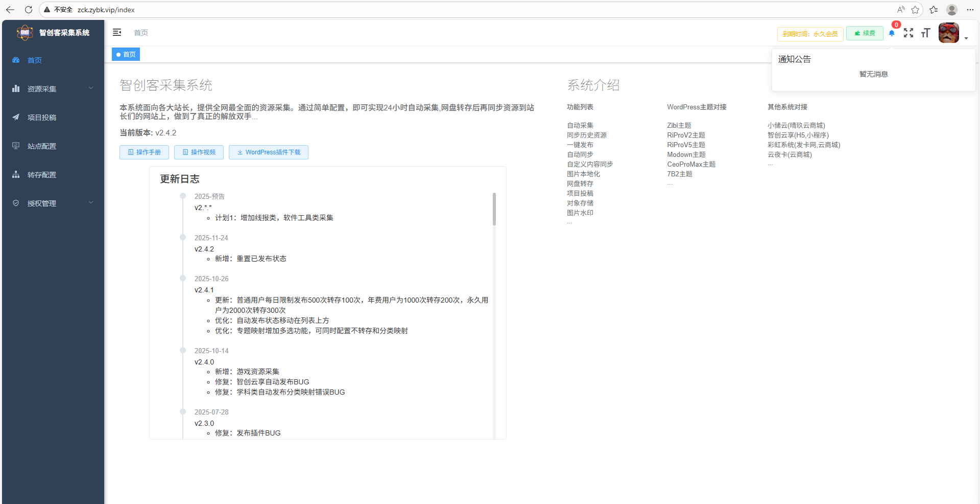Click the 项目投稿 paper-plane icon
980x504 pixels.
point(16,117)
